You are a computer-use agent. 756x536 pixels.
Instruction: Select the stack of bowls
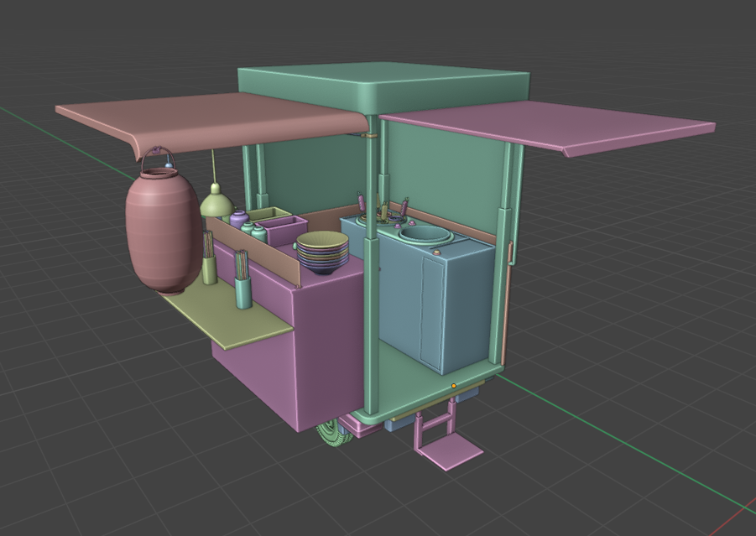click(322, 252)
